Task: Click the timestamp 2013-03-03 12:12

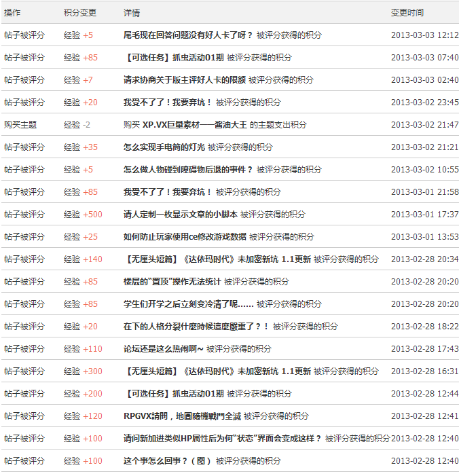Action: [x=424, y=35]
